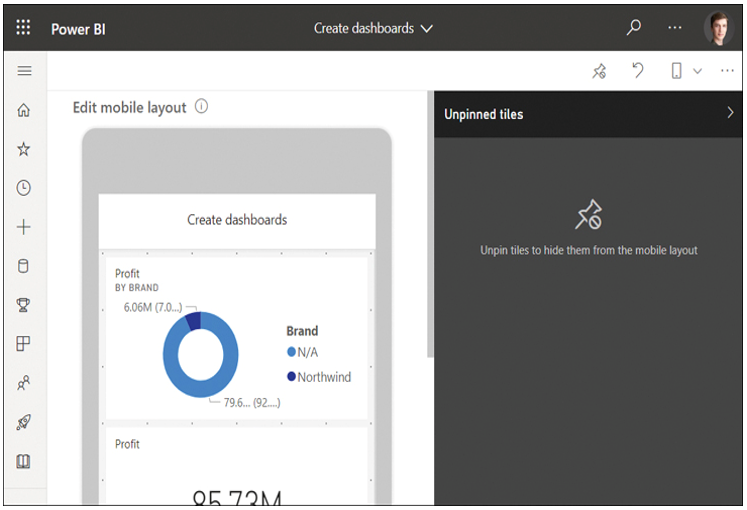Click the reset layout undo arrow icon
The image size is (747, 510).
[638, 70]
